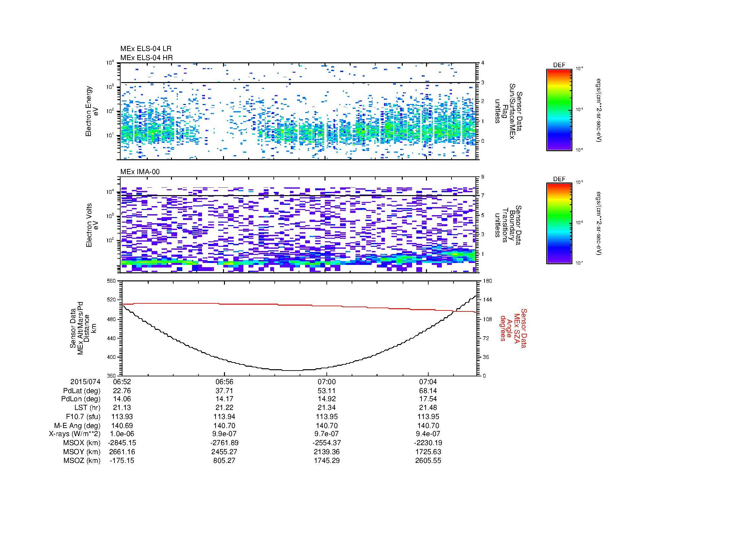
Task: Click the top colorbar units label
Action: (599, 110)
